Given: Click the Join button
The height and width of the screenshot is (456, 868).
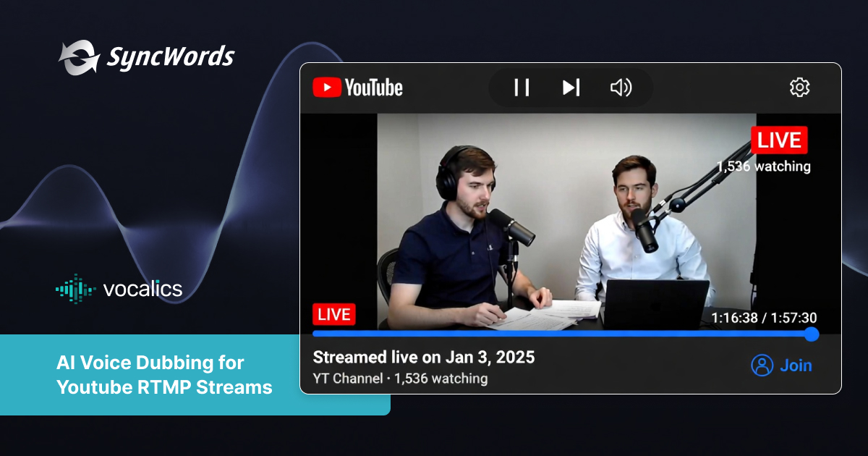Looking at the screenshot, I should pos(796,365).
